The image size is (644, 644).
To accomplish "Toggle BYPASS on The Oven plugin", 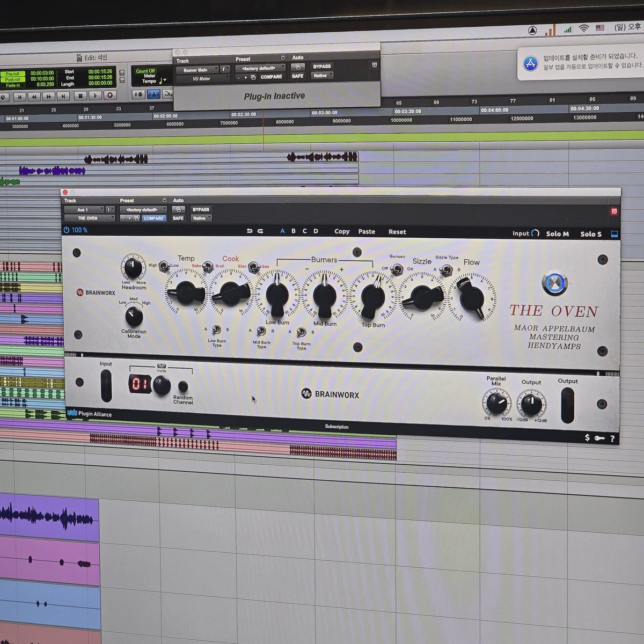I will coord(201,210).
